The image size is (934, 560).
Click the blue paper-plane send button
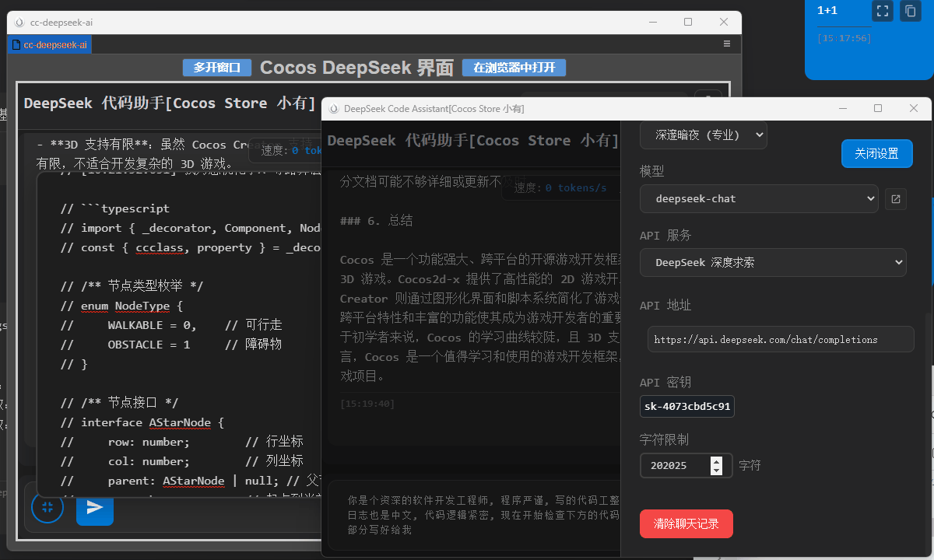(95, 507)
